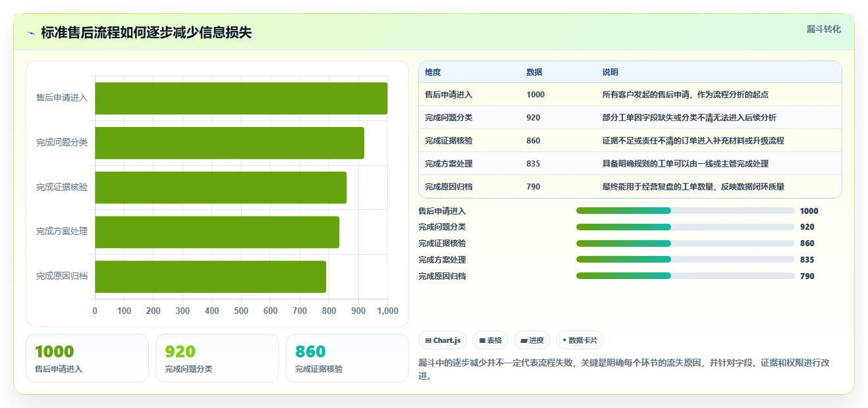Screen dimensions: 868x408
Task: Click description 部分工单因字段缺失或分类不清
Action: click(x=689, y=118)
